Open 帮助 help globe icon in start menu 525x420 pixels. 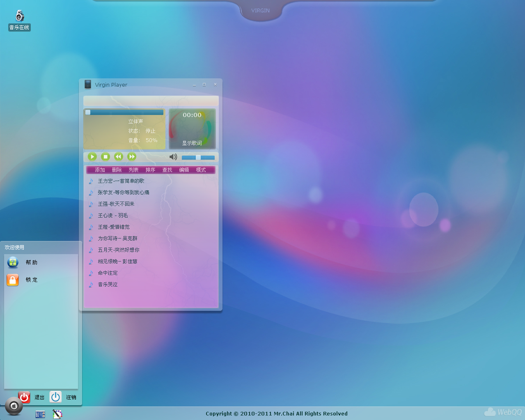point(13,262)
